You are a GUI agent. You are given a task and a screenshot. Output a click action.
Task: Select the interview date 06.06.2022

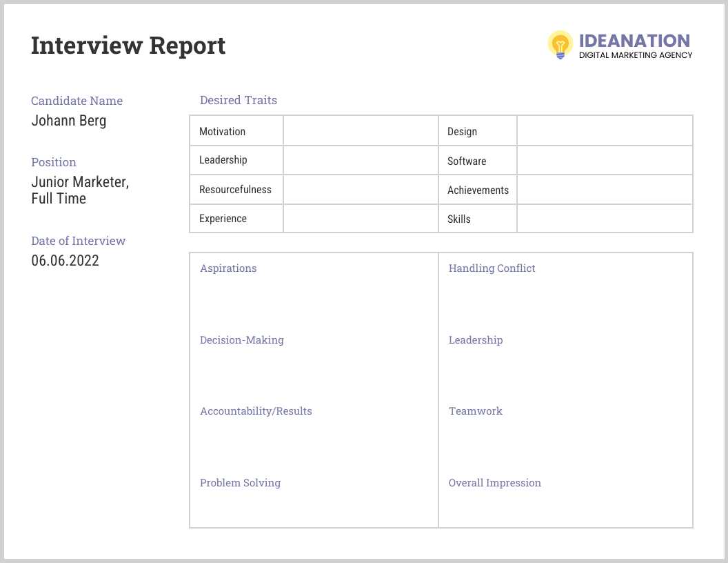(x=65, y=261)
